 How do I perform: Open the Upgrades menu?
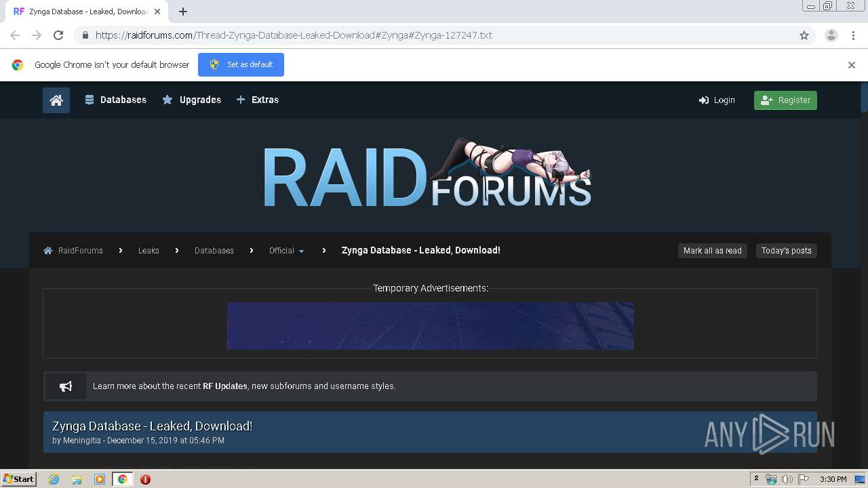pos(192,100)
